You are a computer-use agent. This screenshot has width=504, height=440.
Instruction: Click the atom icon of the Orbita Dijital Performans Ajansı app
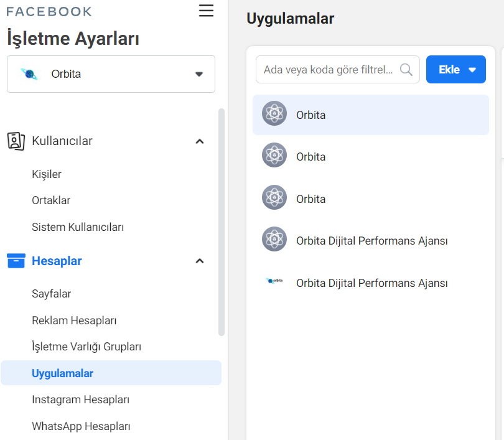pyautogui.click(x=274, y=239)
